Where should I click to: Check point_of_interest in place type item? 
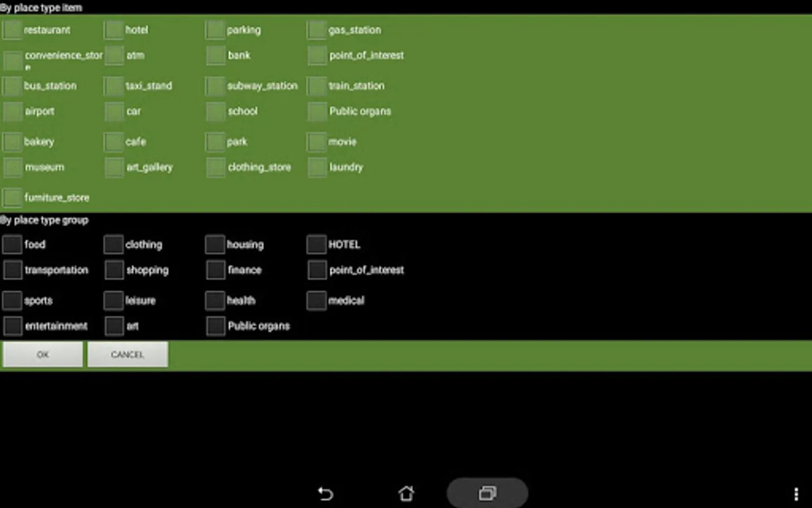[x=317, y=55]
